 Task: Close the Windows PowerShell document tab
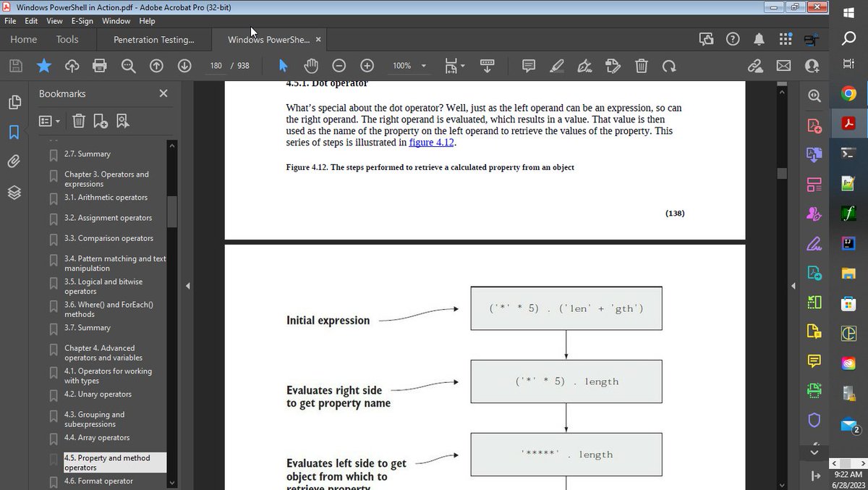[318, 39]
